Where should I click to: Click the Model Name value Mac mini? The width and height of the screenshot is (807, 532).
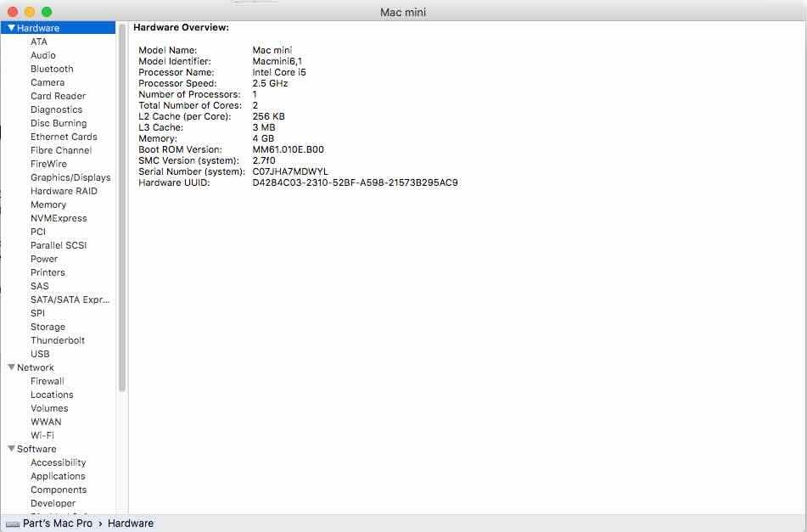pos(272,50)
